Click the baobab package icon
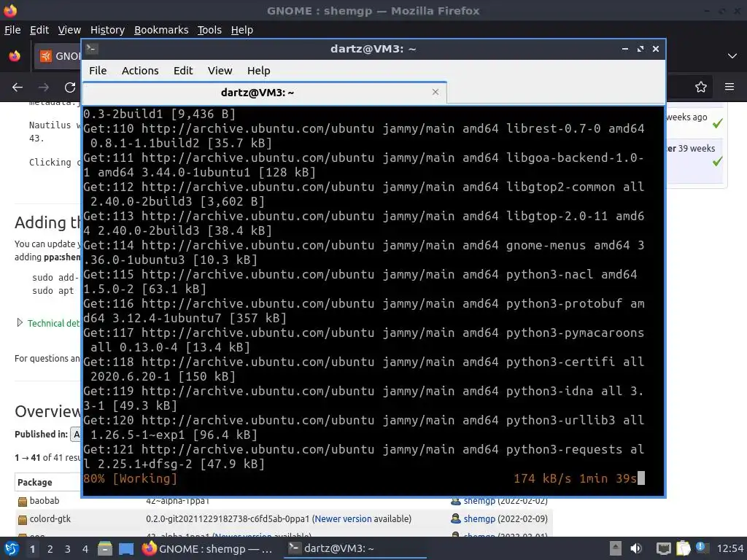 coord(23,502)
